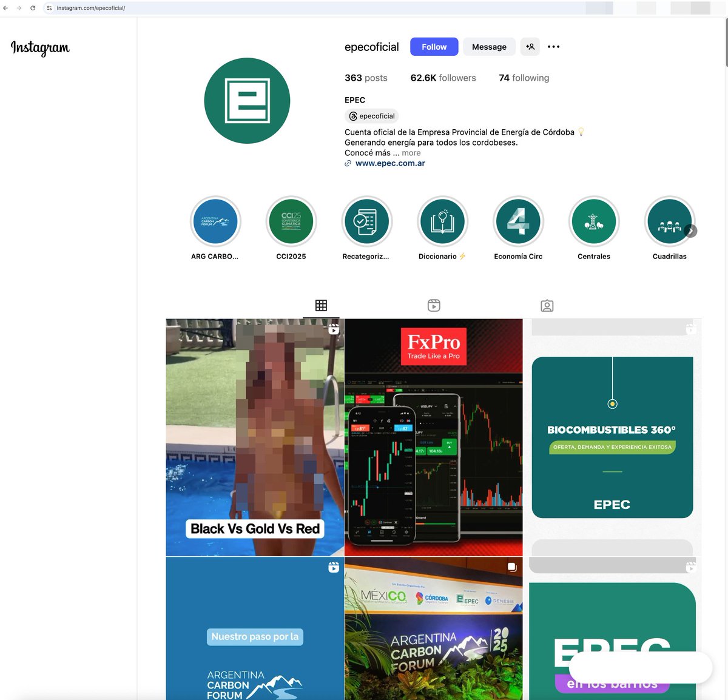The image size is (728, 700).
Task: Expand the bio with the more link
Action: (x=411, y=152)
